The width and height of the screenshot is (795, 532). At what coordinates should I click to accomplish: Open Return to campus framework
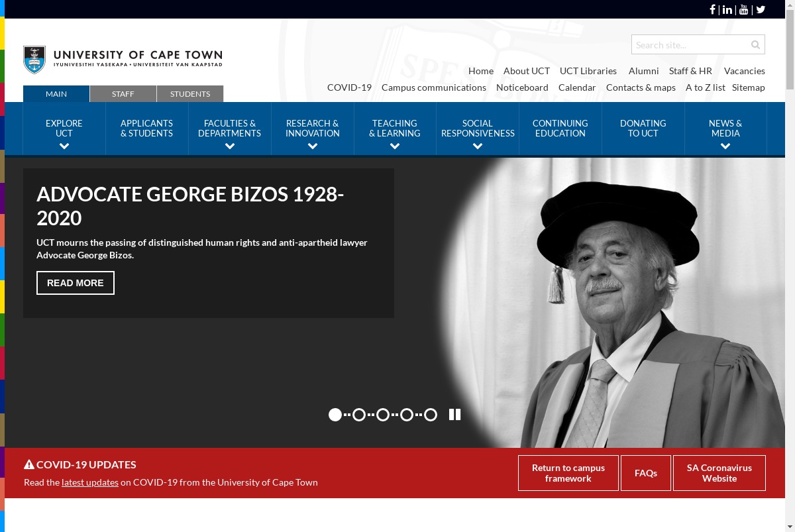click(x=568, y=473)
